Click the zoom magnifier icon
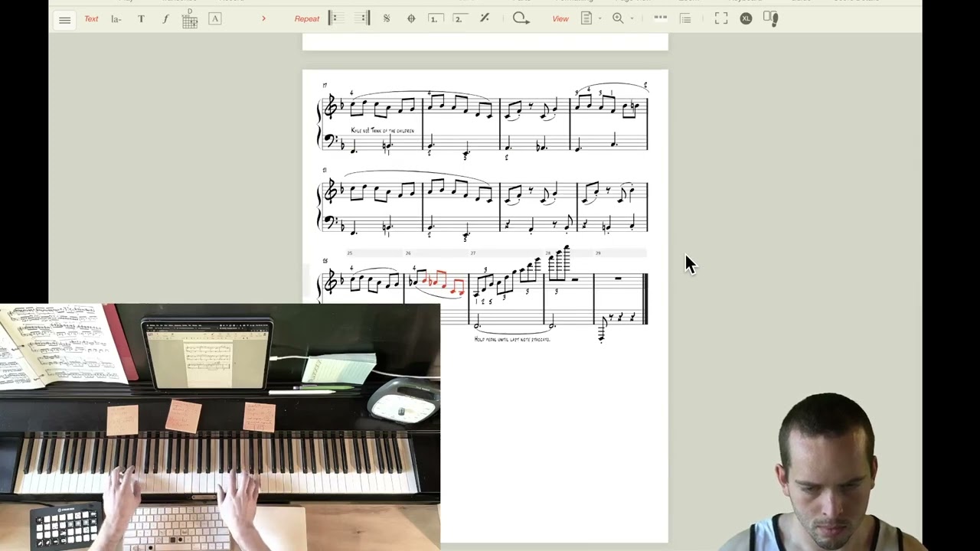The image size is (980, 551). pos(618,18)
